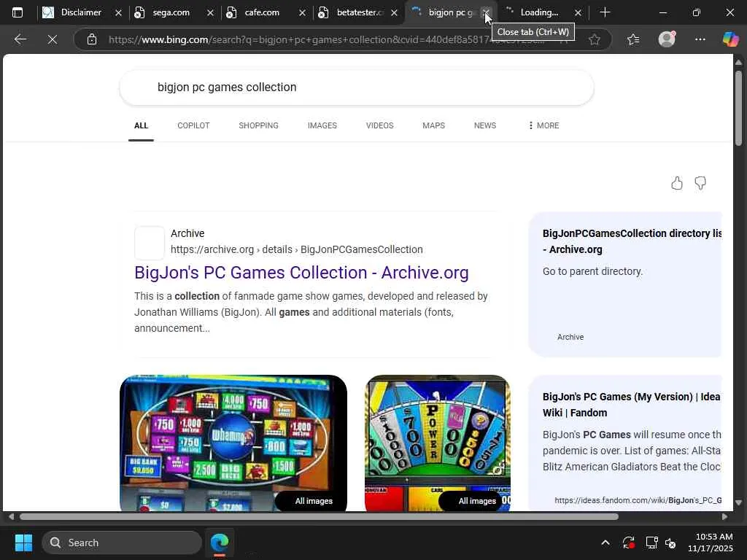
Task: Switch to the betatester tab
Action: tap(359, 12)
